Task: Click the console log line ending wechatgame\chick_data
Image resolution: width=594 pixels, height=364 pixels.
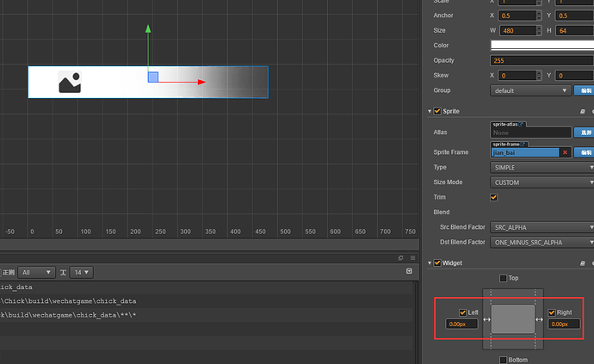Action: pos(68,301)
